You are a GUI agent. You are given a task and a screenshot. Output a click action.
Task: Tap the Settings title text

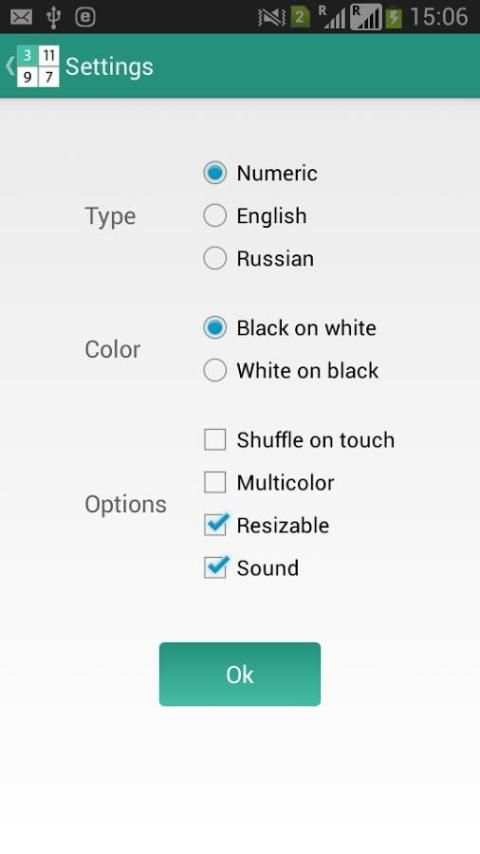click(109, 67)
